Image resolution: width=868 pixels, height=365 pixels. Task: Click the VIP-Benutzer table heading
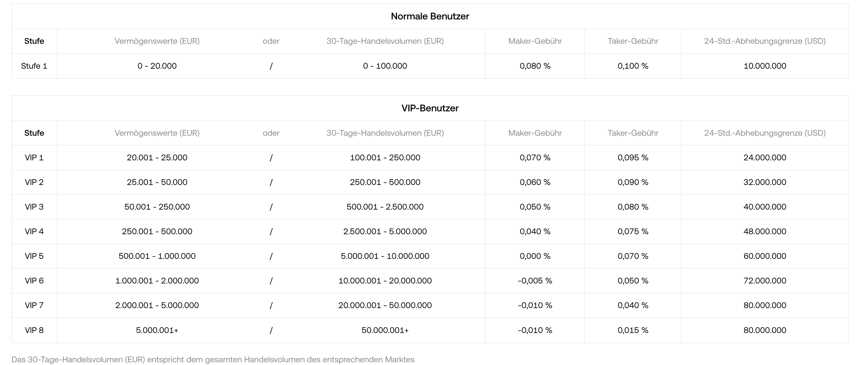(x=430, y=108)
